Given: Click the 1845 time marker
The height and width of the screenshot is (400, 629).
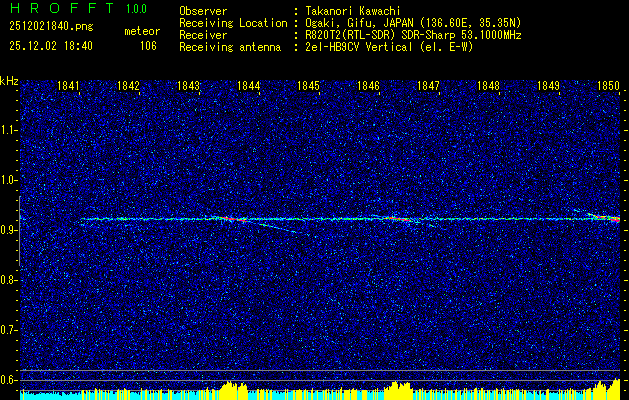Looking at the screenshot, I should (x=308, y=86).
